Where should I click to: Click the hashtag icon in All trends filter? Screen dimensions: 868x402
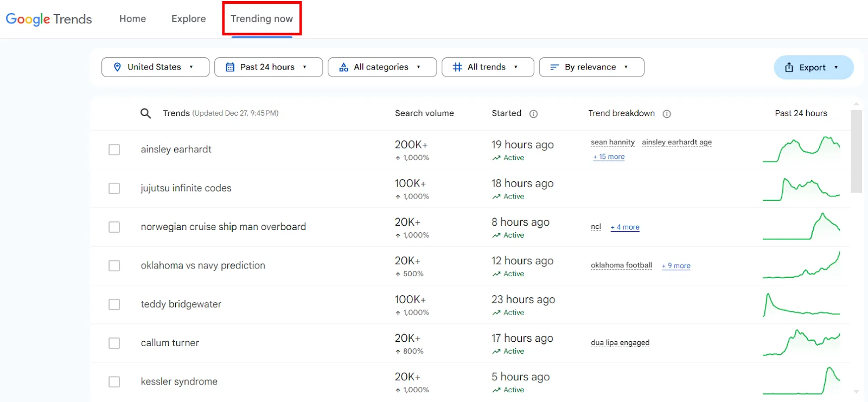pos(457,67)
